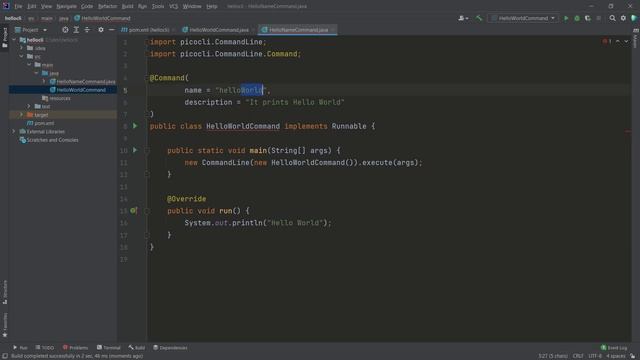Viewport: 640px width, 360px height.
Task: Toggle the tool window quick-access icon bottom-left
Action: [x=5, y=356]
